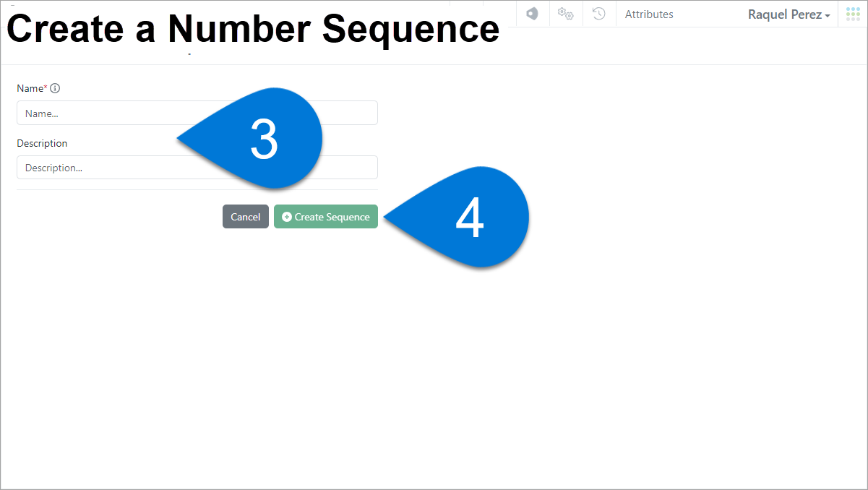Click the Description field label
Screen dimensions: 868x490
(42, 143)
